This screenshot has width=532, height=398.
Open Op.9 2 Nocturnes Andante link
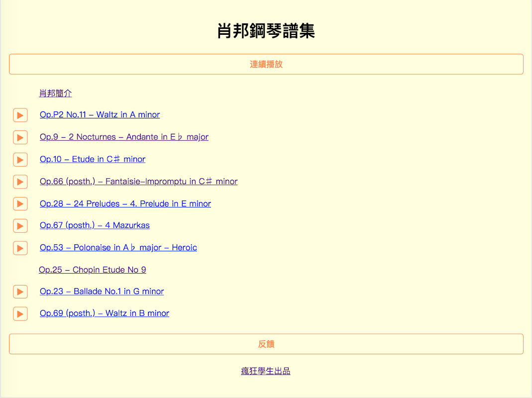[124, 137]
